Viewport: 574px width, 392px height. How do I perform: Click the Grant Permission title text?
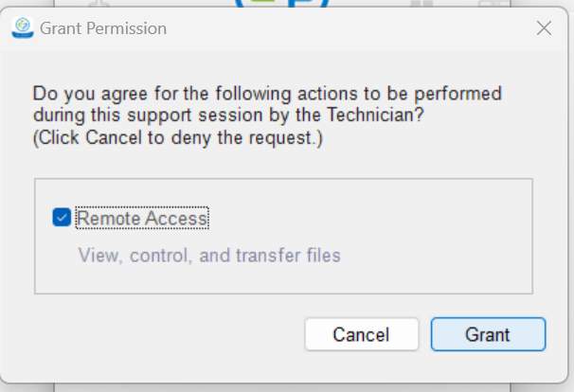[103, 28]
